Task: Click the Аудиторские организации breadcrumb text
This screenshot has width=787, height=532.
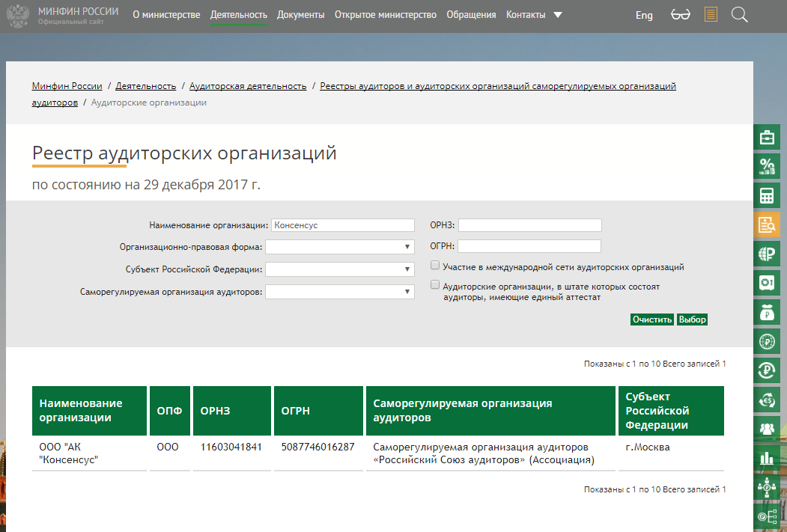Action: [x=148, y=103]
